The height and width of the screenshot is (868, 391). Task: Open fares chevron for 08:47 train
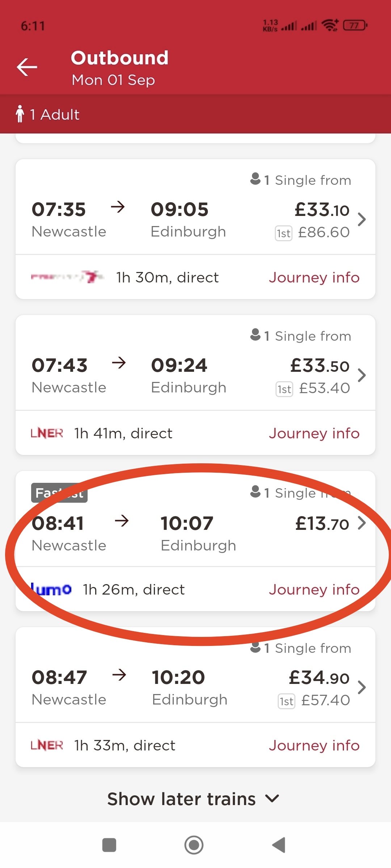coord(362,687)
